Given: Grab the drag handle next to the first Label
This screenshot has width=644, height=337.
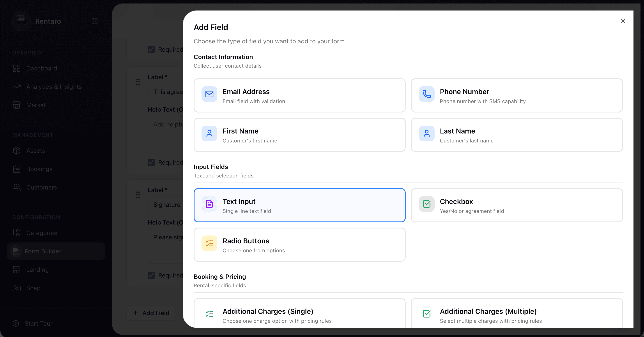Looking at the screenshot, I should click(x=138, y=82).
